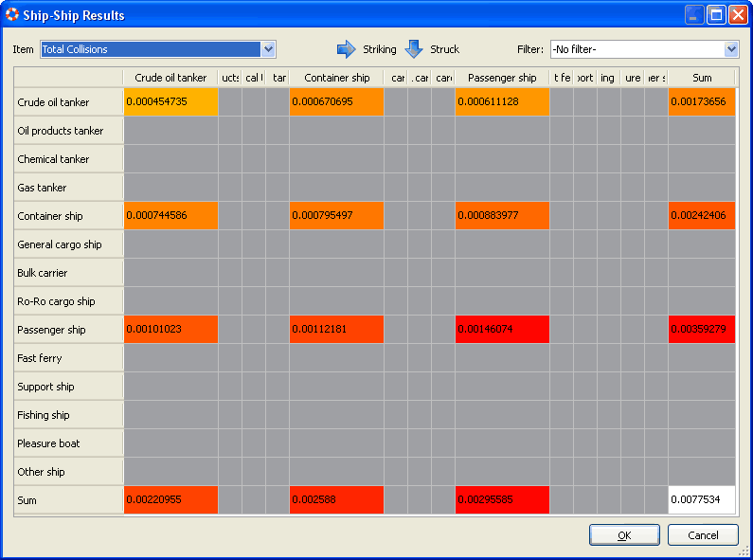Select the Gas tanker row header
753x560 pixels.
coord(69,188)
